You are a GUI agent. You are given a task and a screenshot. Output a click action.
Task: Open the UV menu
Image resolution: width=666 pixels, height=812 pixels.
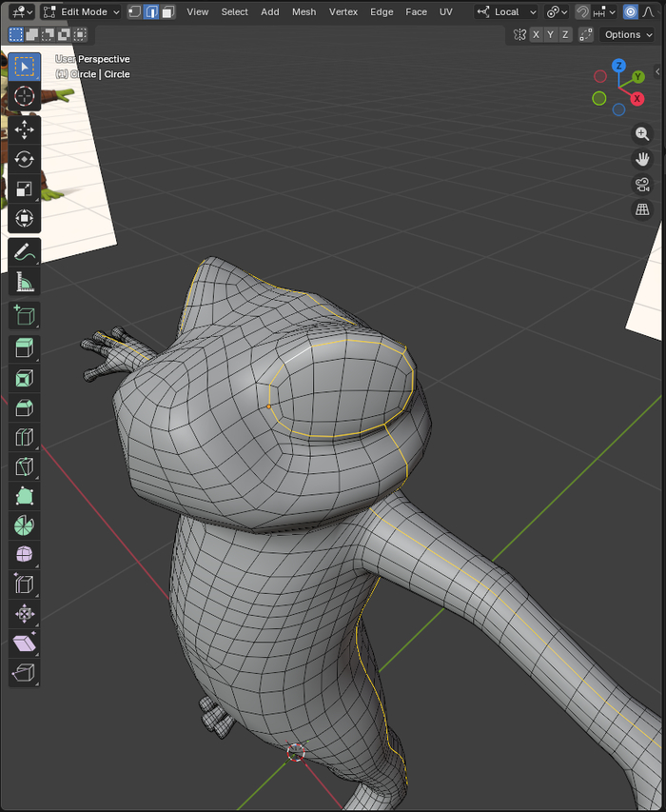click(x=445, y=12)
